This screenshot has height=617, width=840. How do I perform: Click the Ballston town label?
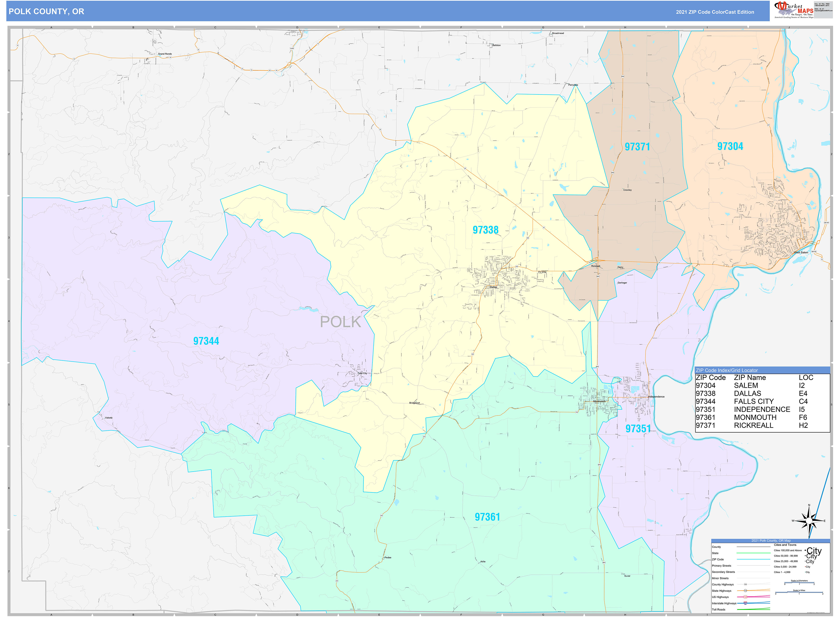tap(497, 45)
